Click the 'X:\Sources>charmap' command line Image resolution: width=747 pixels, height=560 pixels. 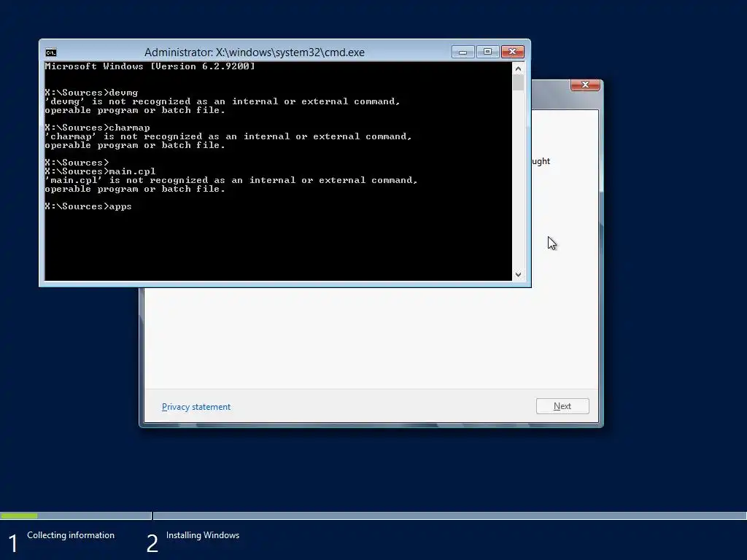click(x=97, y=128)
